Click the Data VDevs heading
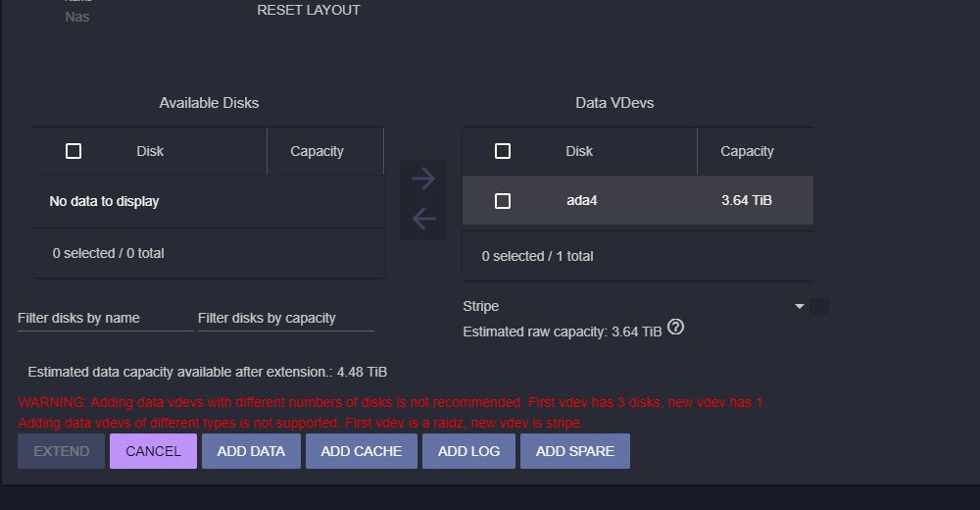This screenshot has height=510, width=980. point(614,103)
